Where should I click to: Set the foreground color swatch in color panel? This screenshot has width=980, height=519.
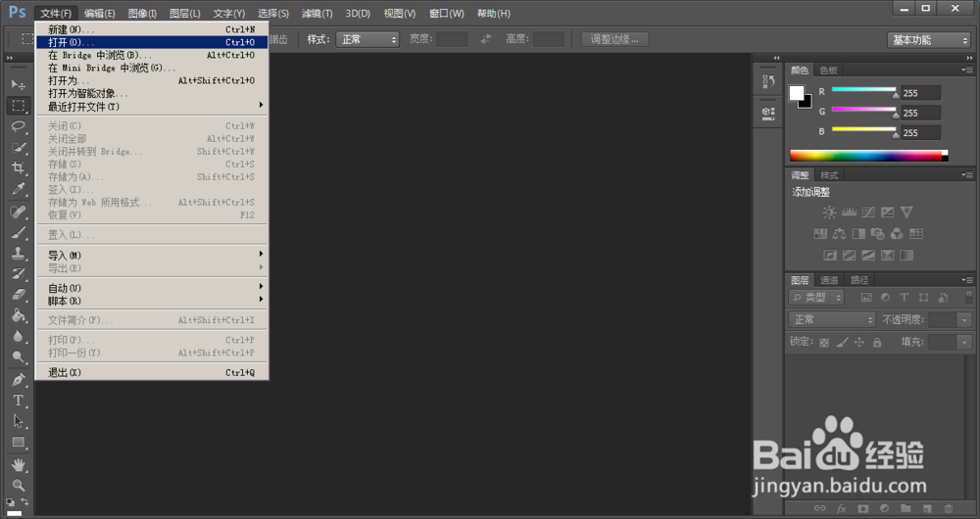tap(796, 93)
